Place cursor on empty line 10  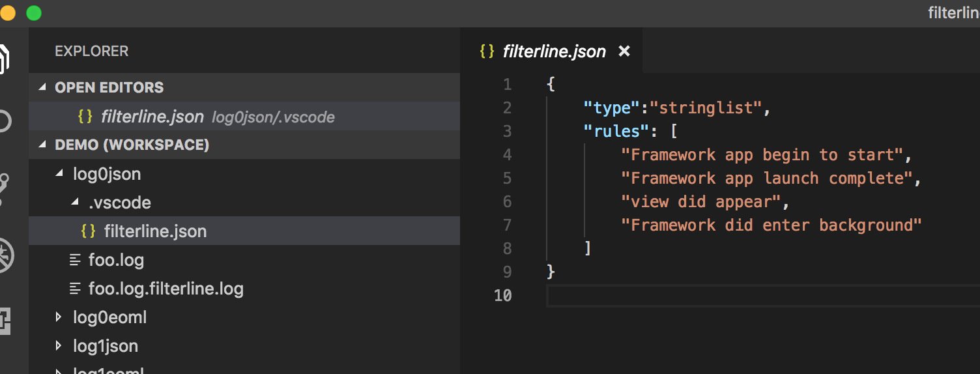click(762, 296)
